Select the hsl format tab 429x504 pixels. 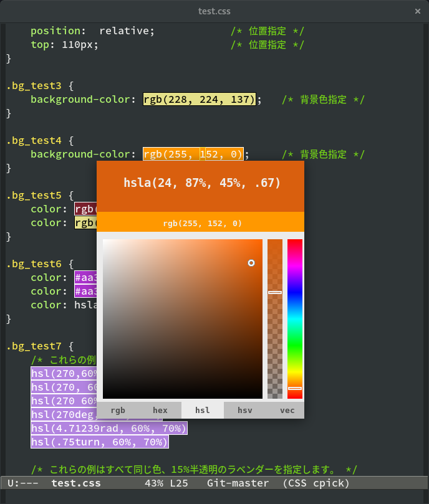click(x=203, y=410)
